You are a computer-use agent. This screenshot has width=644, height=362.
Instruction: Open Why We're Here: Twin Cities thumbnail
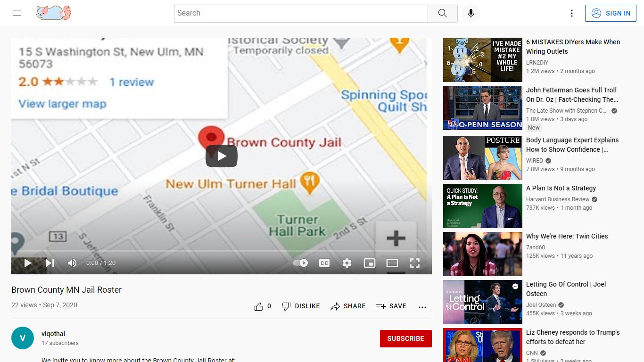[x=483, y=254]
